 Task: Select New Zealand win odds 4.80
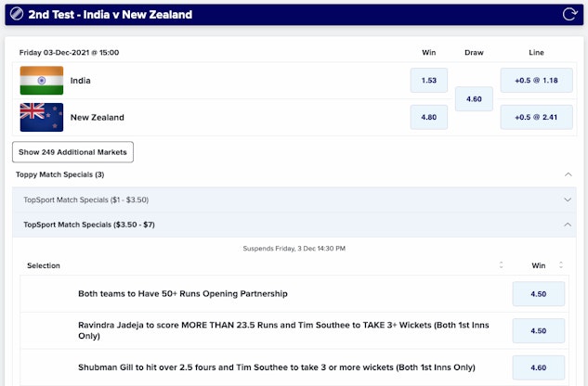coord(429,118)
